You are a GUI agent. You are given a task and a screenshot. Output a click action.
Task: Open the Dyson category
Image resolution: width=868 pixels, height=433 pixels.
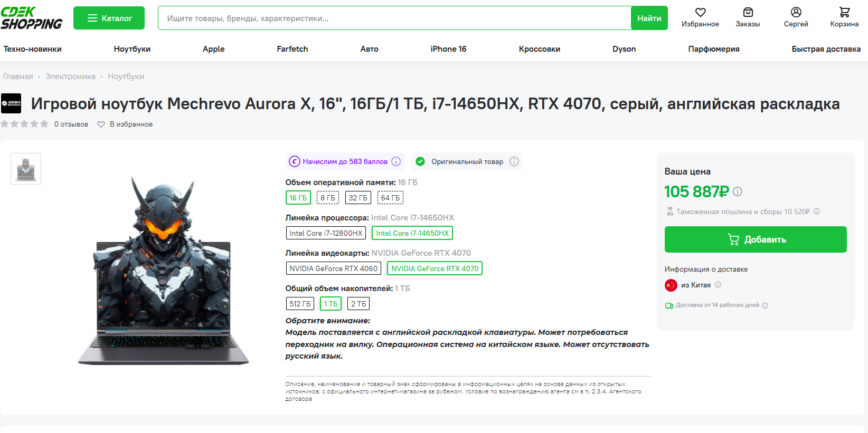624,49
